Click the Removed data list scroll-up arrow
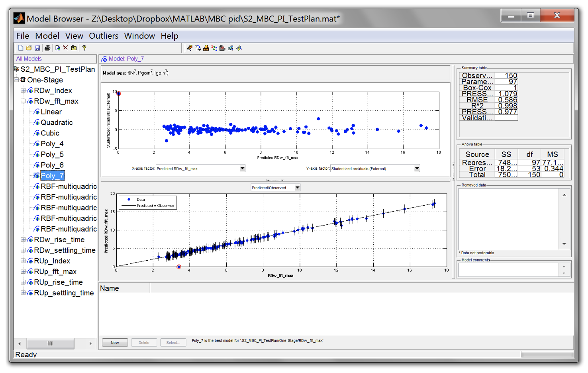 [x=564, y=195]
